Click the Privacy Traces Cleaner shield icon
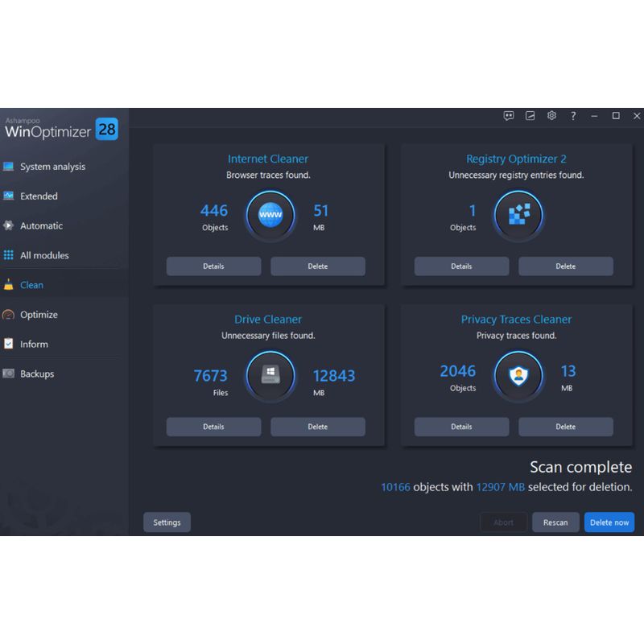Viewport: 644px width, 644px height. coord(518,376)
